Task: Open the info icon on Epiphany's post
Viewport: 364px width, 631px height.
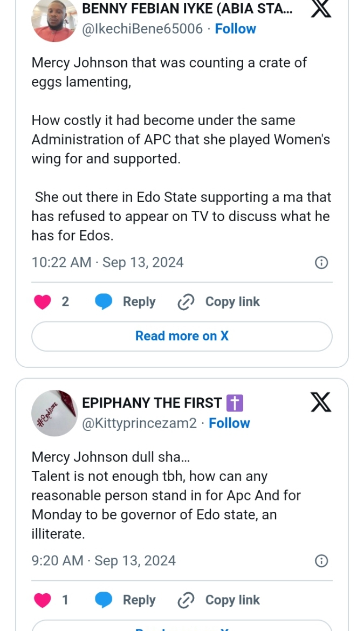Action: click(x=321, y=561)
